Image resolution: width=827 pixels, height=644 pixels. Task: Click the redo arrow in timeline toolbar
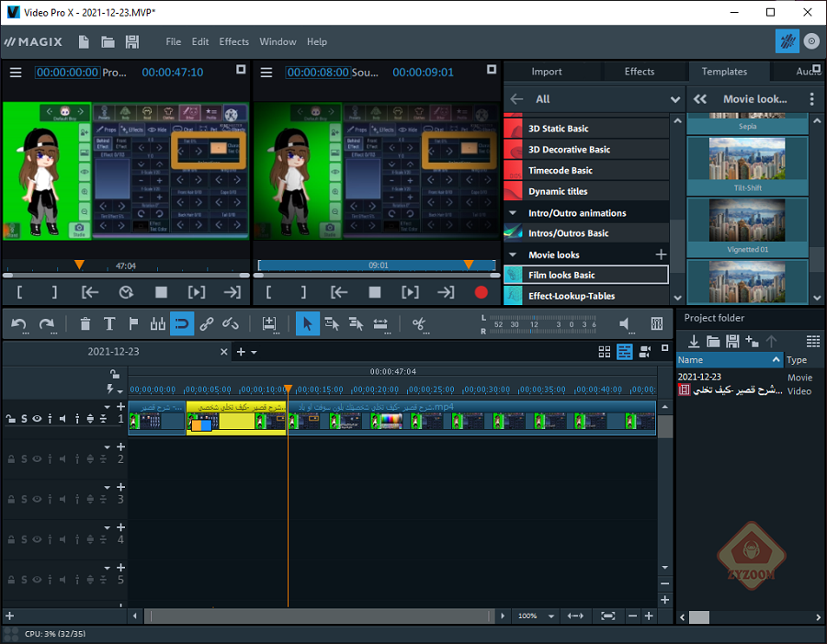[47, 324]
